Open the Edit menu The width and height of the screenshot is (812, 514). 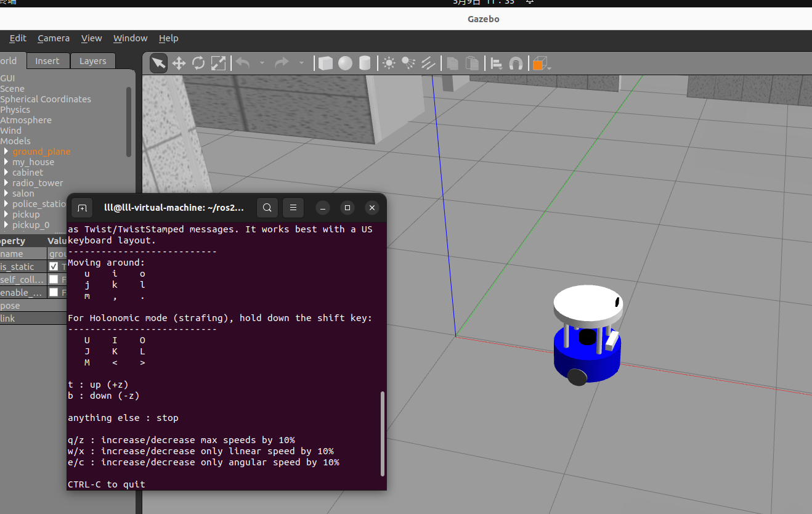click(x=18, y=38)
